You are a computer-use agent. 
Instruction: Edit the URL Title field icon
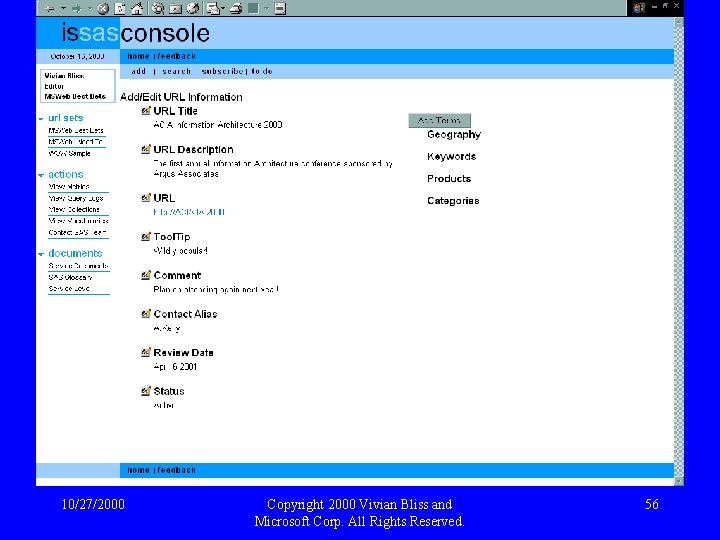[x=146, y=111]
